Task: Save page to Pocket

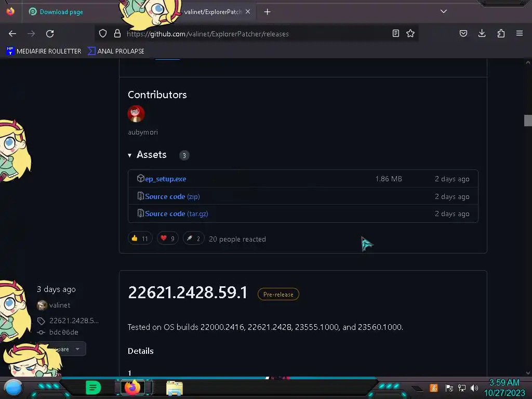Action: tap(463, 33)
